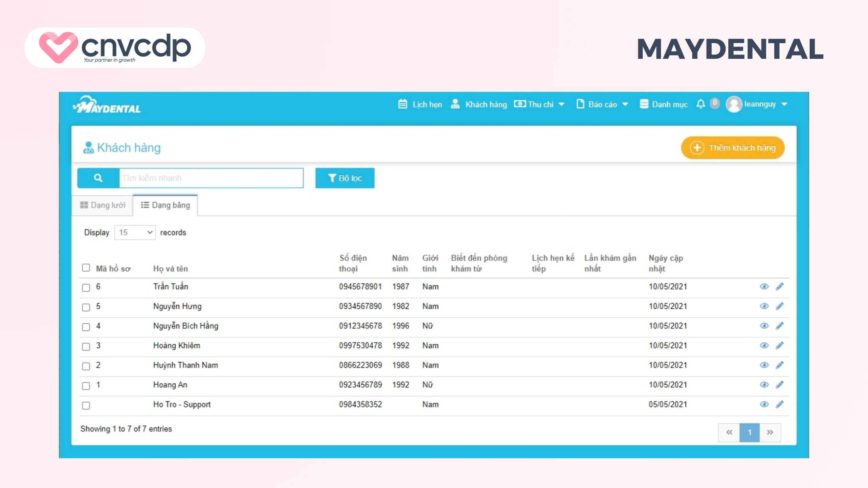868x488 pixels.
Task: Click the Thêm khách hàng button
Action: [x=733, y=148]
